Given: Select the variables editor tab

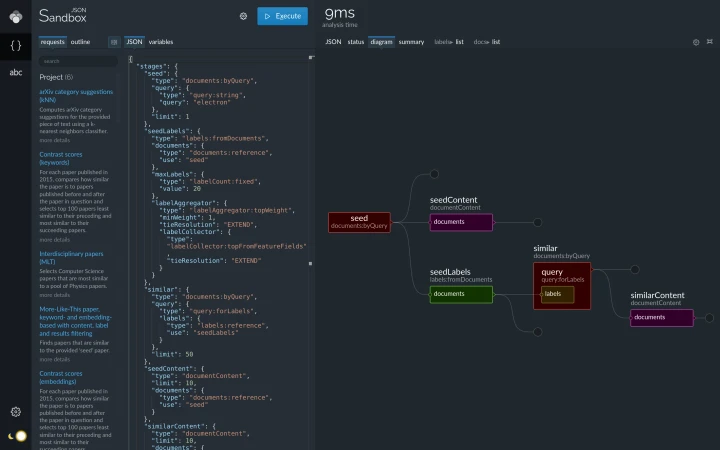Looking at the screenshot, I should [161, 42].
